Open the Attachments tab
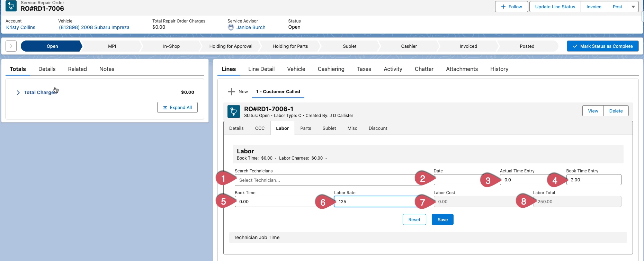This screenshot has height=261, width=644. (462, 69)
